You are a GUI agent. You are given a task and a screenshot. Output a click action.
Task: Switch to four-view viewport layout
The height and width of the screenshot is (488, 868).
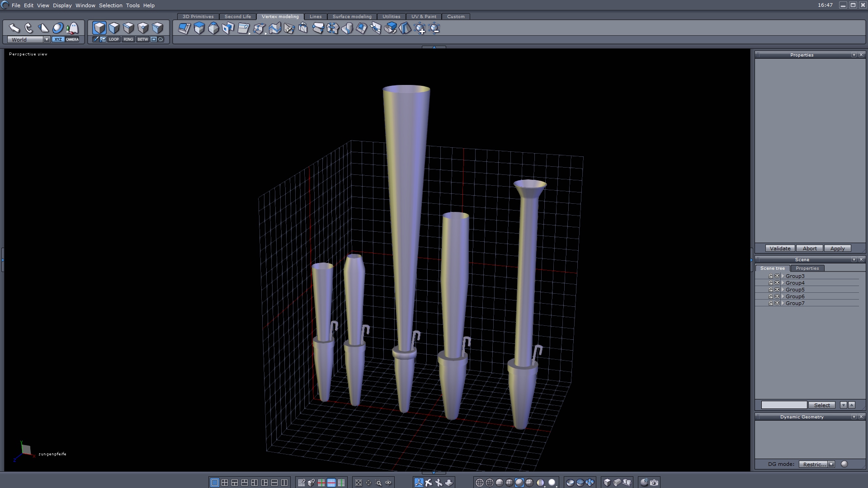225,483
